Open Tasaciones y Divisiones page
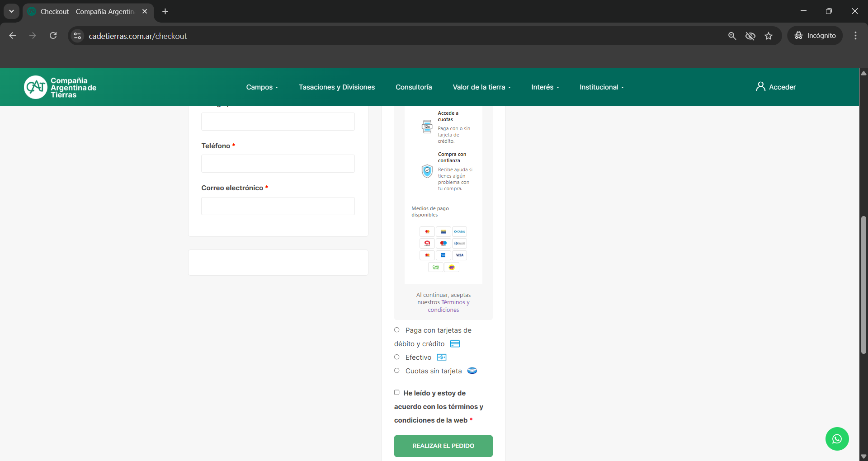The height and width of the screenshot is (461, 868). pos(336,87)
